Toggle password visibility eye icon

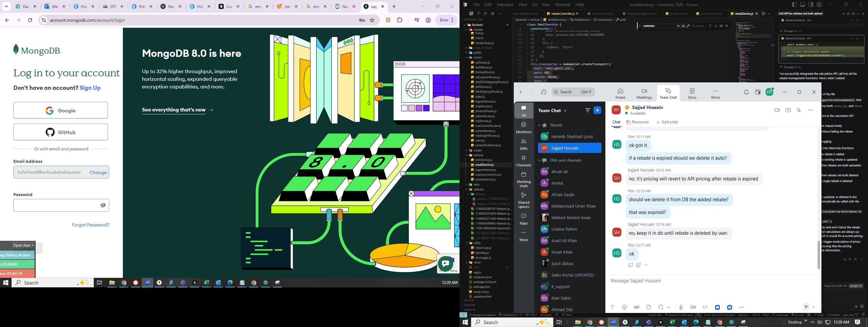(103, 205)
